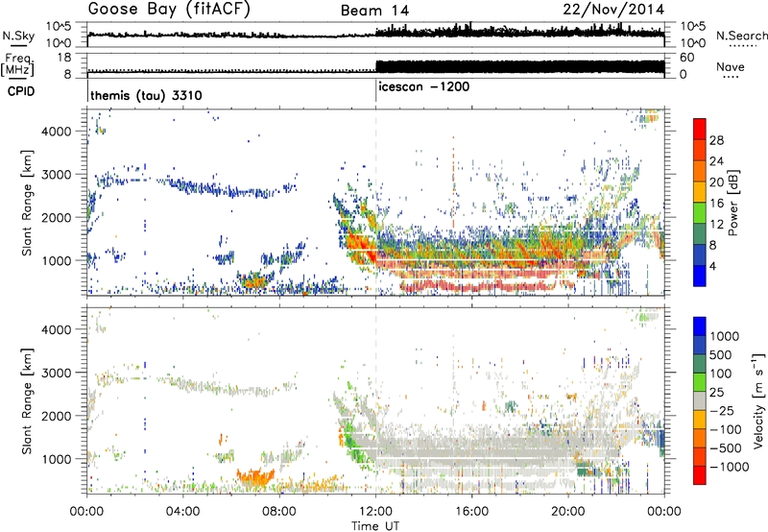The width and height of the screenshot is (768, 532).
Task: Click the '500' Velocity colorbar label
Action: (x=721, y=354)
